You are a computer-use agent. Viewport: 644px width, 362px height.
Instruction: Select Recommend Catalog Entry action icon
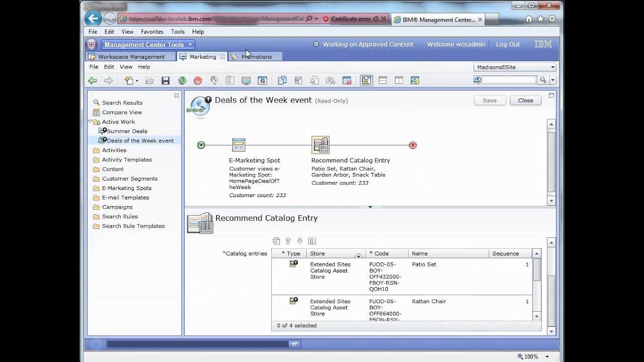[320, 145]
